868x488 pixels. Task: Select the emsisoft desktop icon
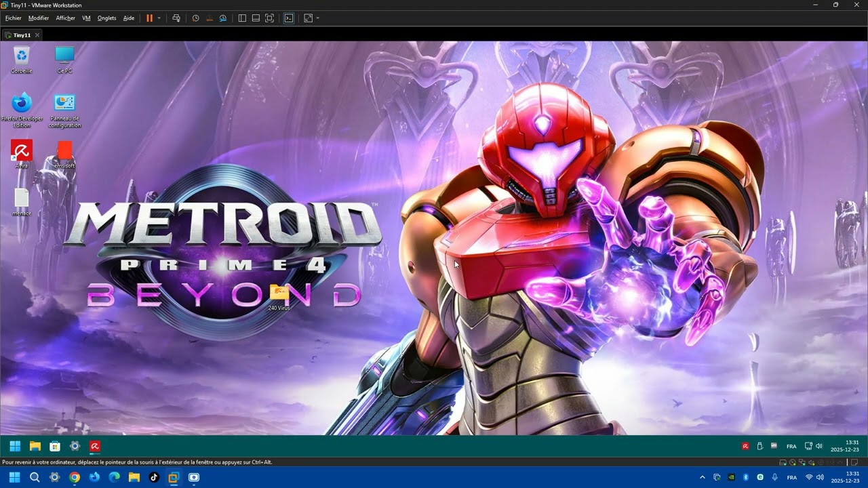coord(64,155)
